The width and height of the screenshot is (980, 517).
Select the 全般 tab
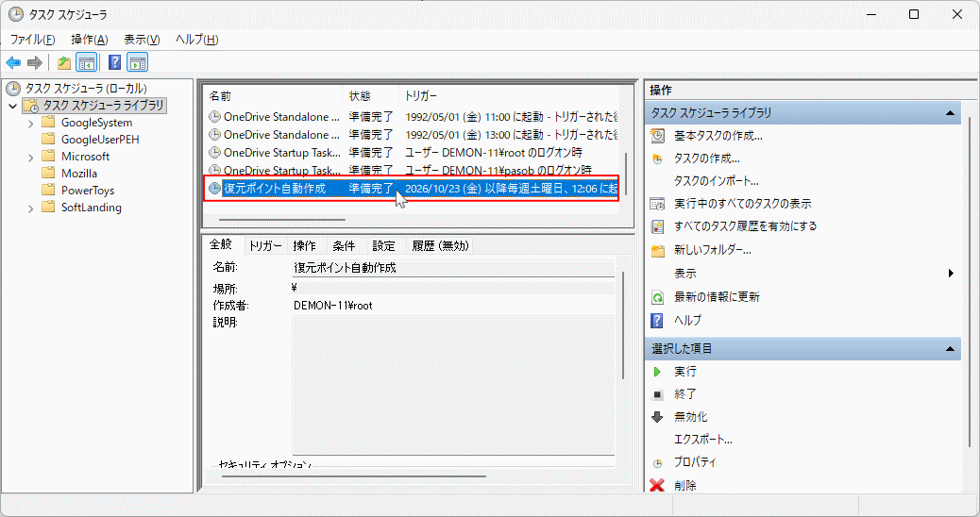click(221, 244)
